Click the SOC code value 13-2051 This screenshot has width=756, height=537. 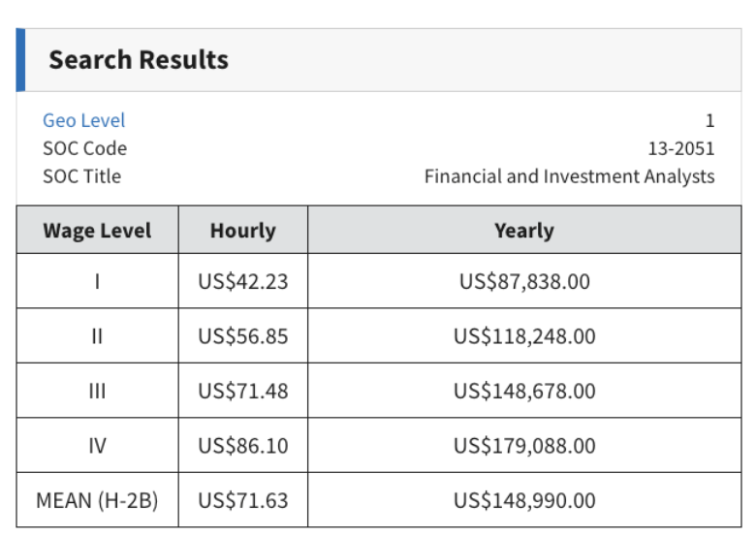(680, 148)
